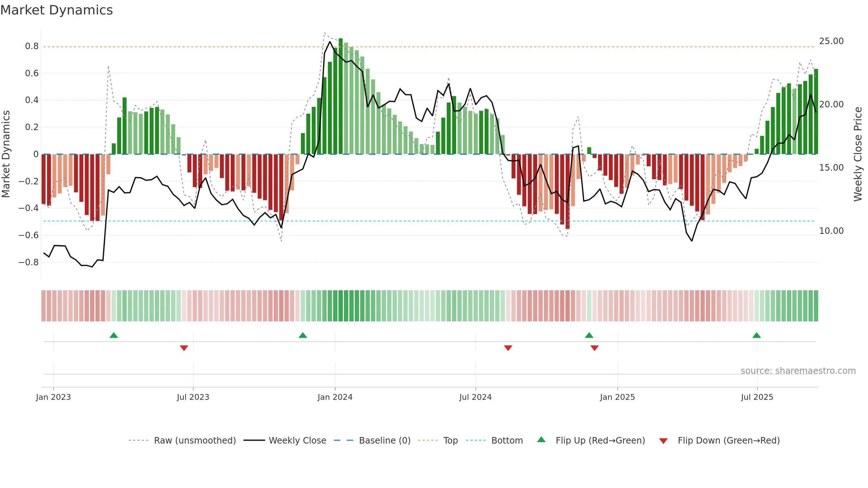
Task: Toggle Flip Up (Red→Green) legend entry
Action: tap(591, 440)
